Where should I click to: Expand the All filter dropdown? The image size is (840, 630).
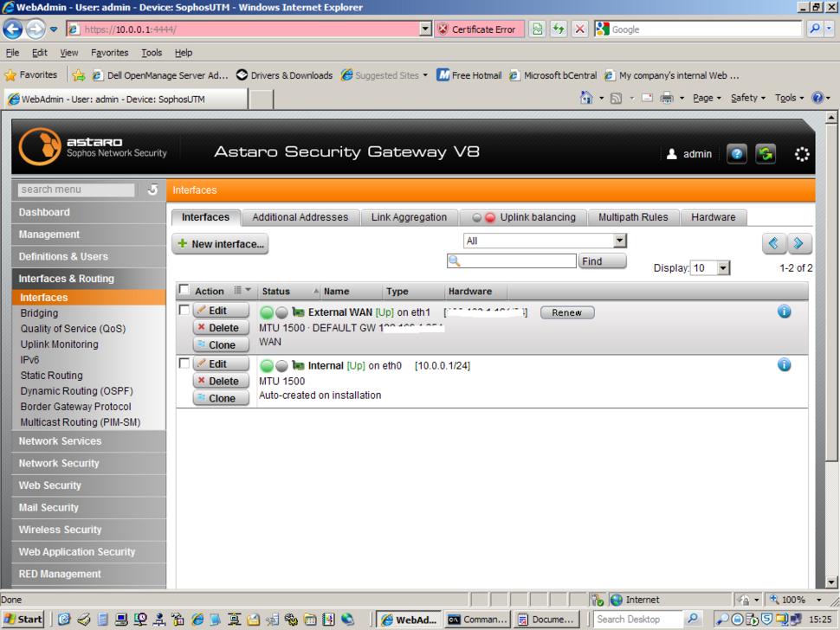click(619, 241)
